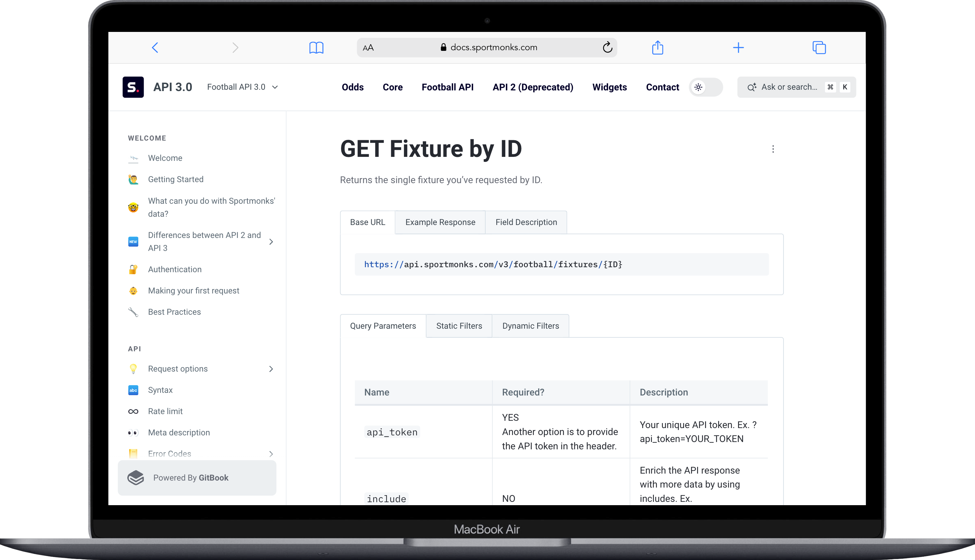
Task: Open the Meta description sidebar page
Action: click(179, 433)
